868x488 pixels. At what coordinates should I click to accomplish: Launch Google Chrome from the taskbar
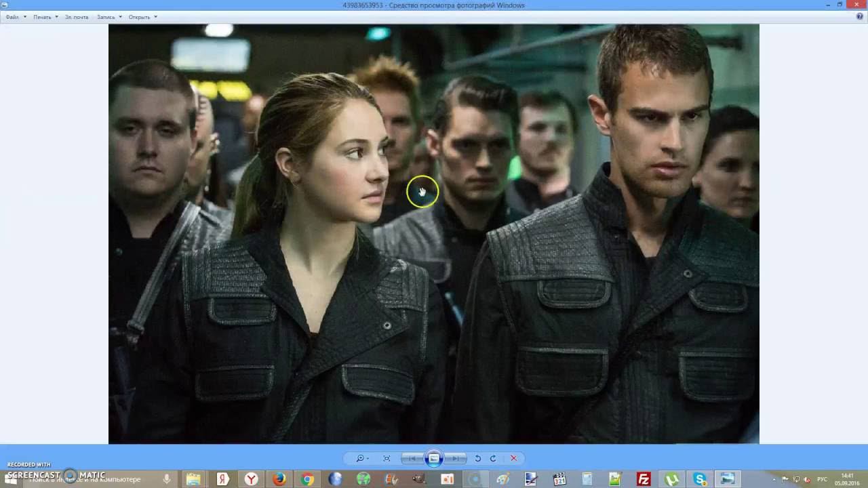pyautogui.click(x=307, y=479)
